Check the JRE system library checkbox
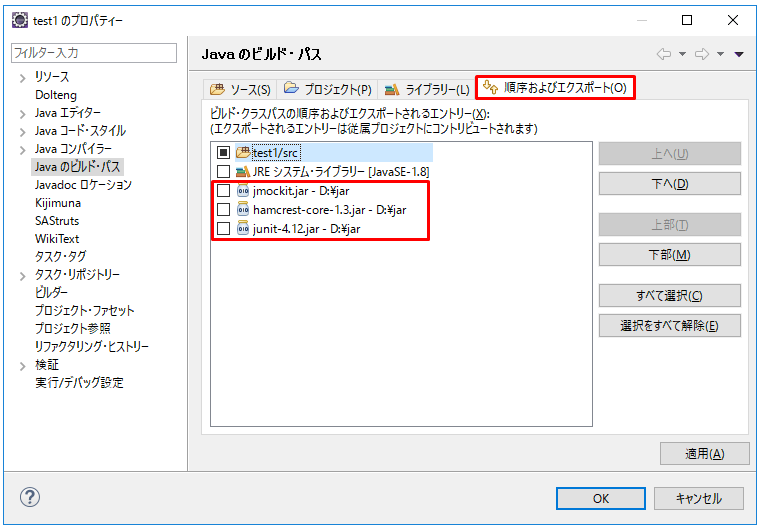The image size is (763, 530). pos(223,172)
